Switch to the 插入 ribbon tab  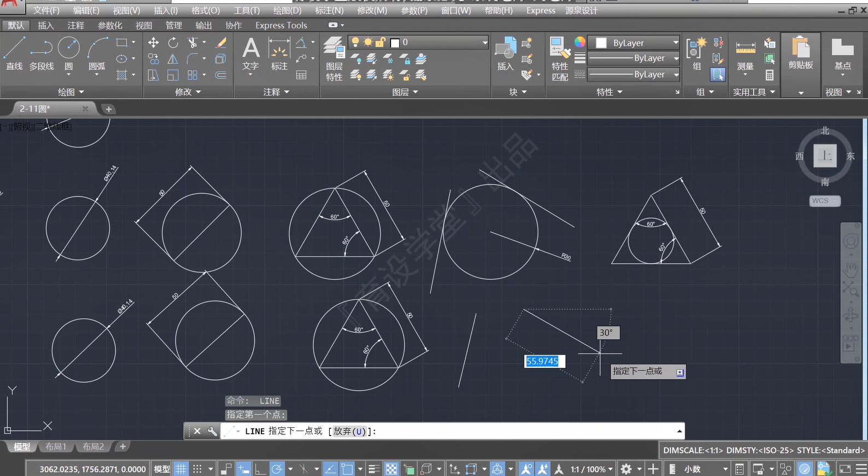45,25
